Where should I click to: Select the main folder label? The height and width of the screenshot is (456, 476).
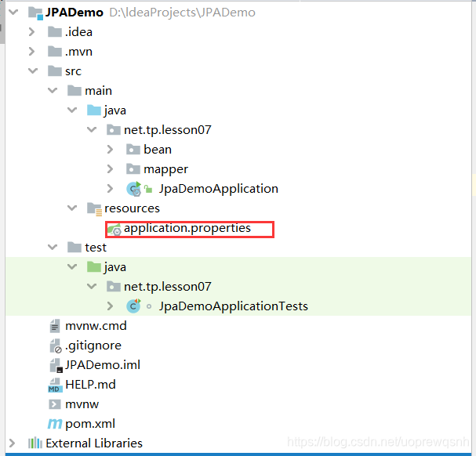pos(98,91)
